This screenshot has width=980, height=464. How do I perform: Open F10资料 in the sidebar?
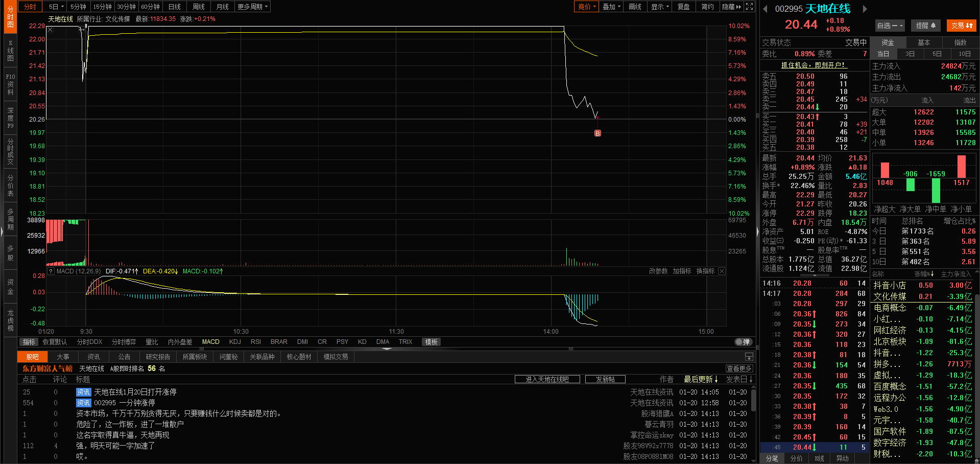point(10,84)
